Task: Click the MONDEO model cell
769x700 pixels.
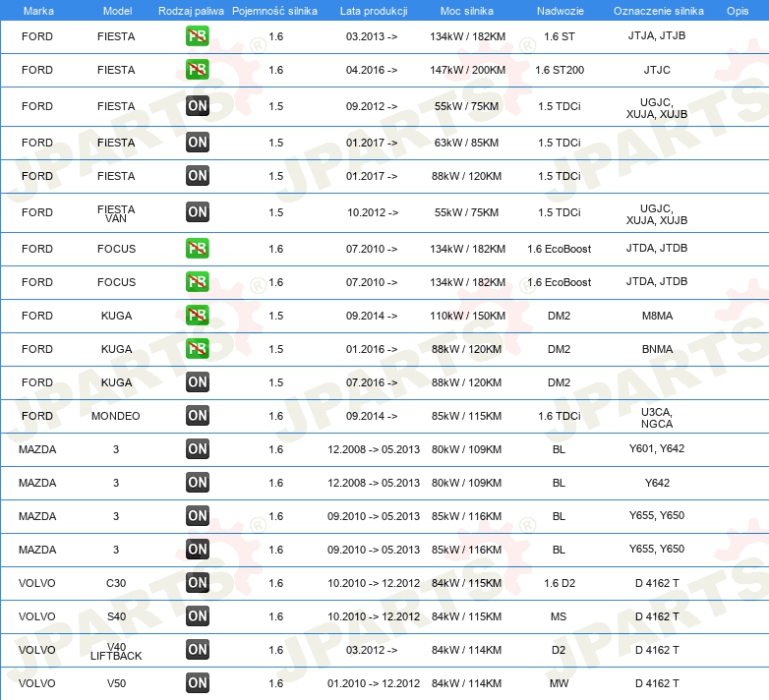Action: click(x=116, y=416)
